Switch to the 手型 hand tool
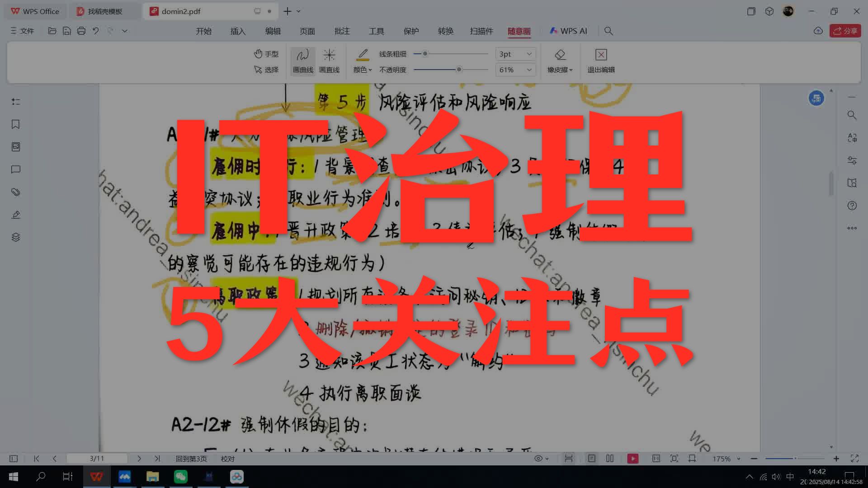The image size is (868, 488). (266, 53)
